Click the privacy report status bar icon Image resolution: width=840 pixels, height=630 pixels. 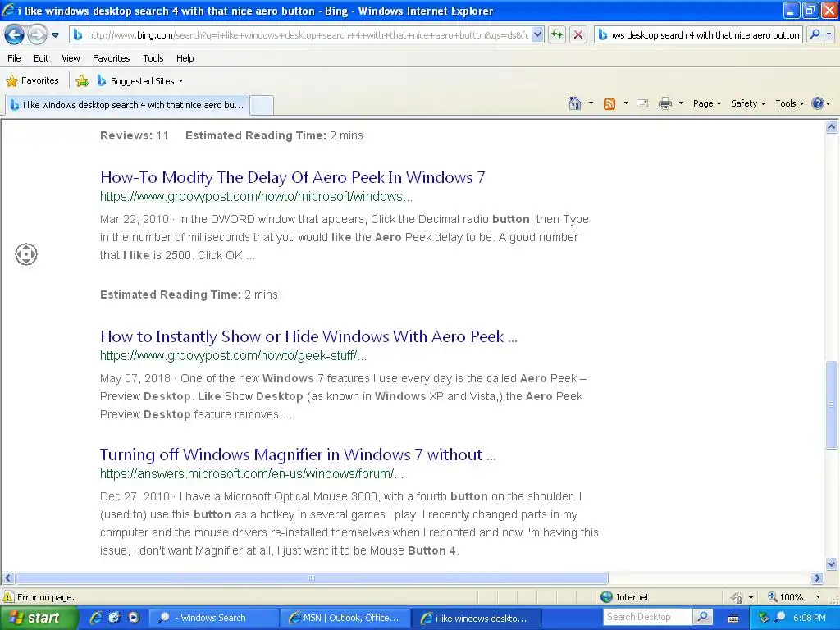click(x=737, y=597)
